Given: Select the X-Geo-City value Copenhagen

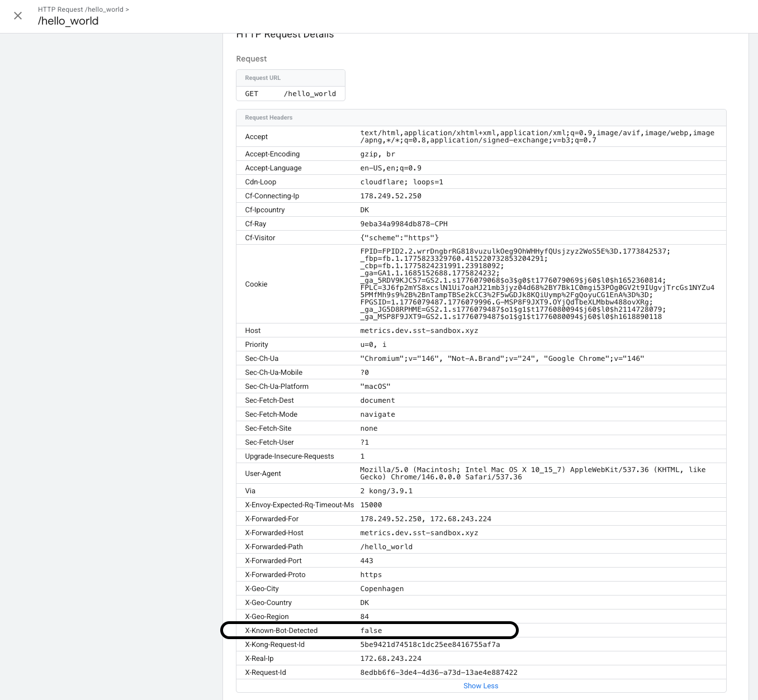Looking at the screenshot, I should (382, 589).
